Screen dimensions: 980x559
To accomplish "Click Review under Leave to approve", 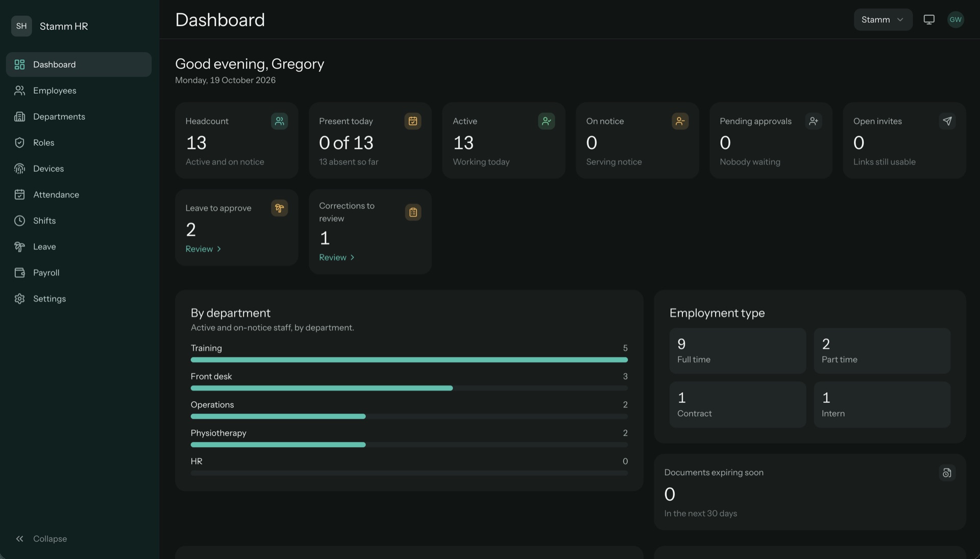I will tap(203, 249).
